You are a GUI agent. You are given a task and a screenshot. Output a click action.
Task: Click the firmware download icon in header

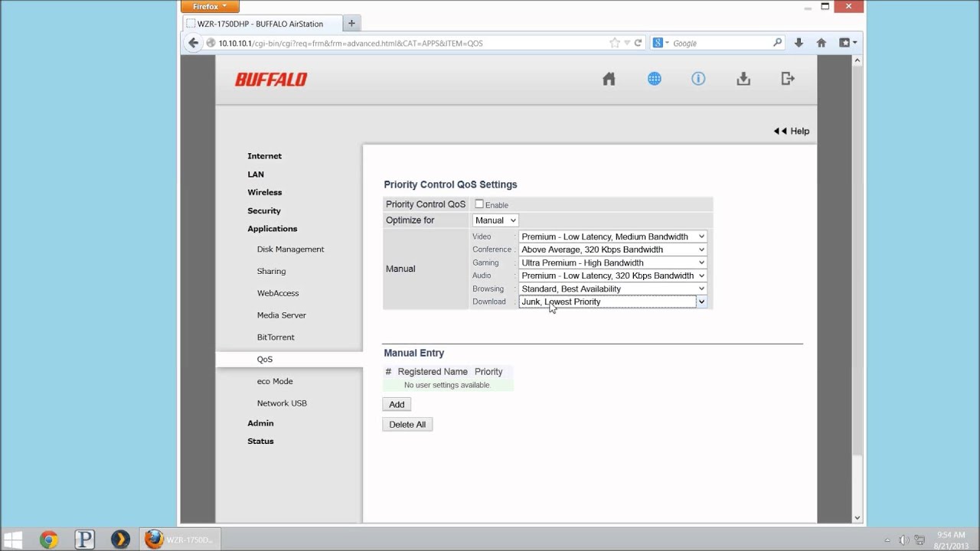[743, 79]
